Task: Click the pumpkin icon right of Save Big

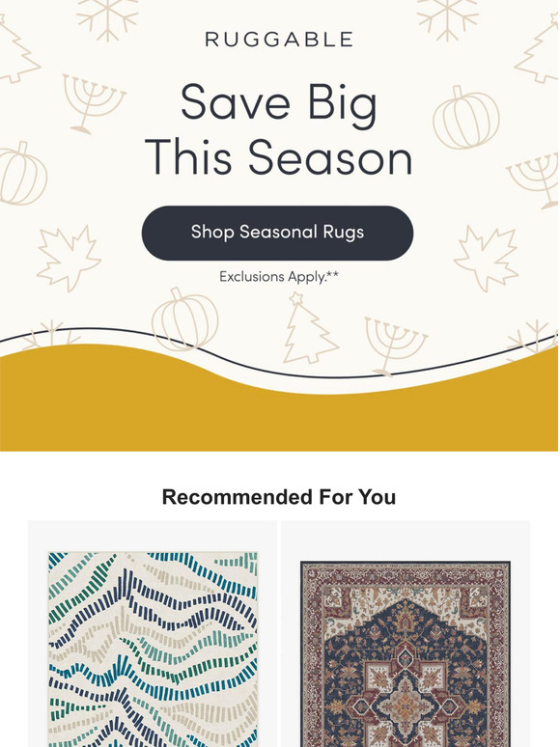Action: tap(466, 118)
